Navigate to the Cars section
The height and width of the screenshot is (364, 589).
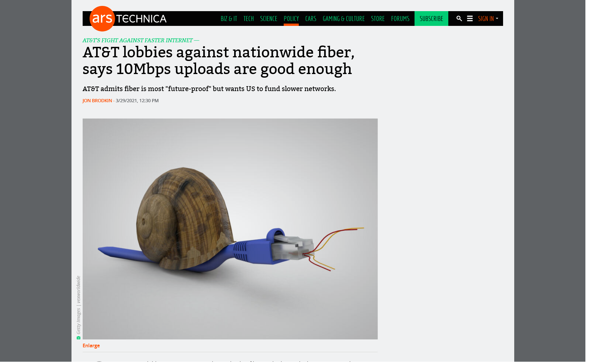click(311, 19)
